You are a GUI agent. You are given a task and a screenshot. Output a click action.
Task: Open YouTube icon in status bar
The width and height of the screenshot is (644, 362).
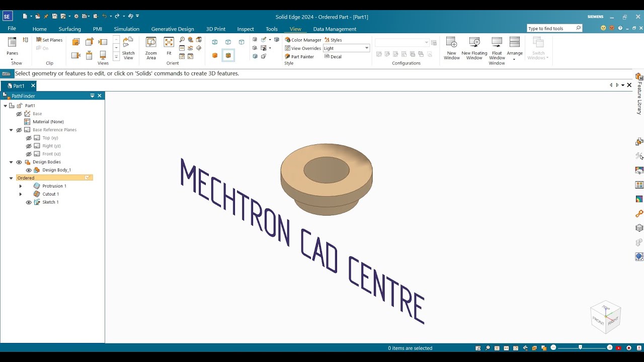(x=619, y=348)
